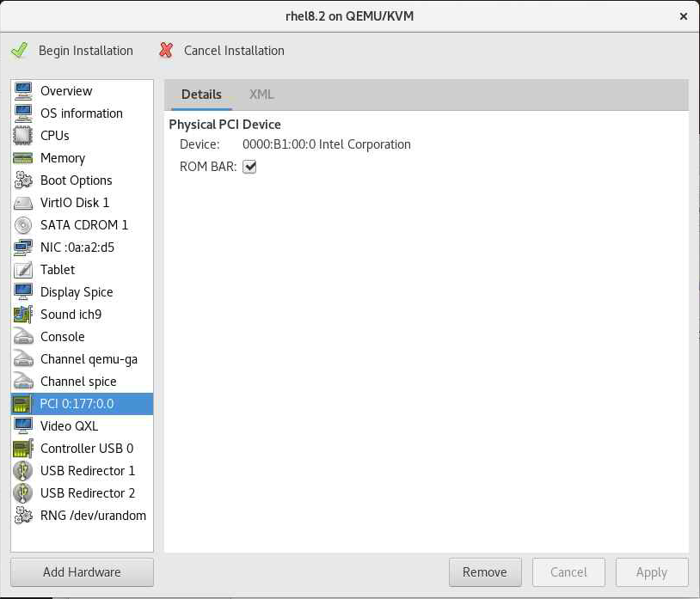
Task: Select Overview in the hardware list
Action: (x=66, y=91)
